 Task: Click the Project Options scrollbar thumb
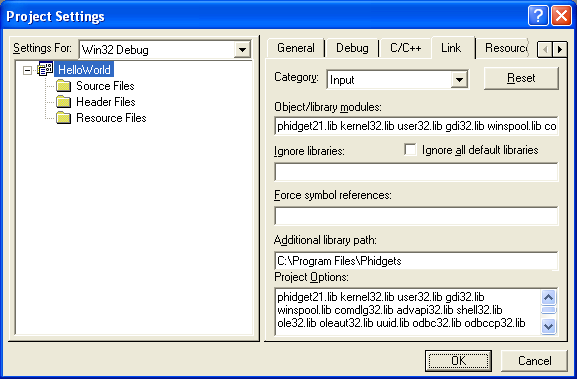coord(549,311)
